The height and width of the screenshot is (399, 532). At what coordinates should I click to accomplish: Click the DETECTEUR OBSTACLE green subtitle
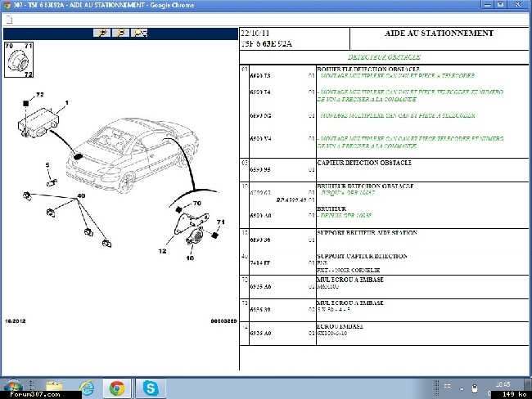point(384,57)
